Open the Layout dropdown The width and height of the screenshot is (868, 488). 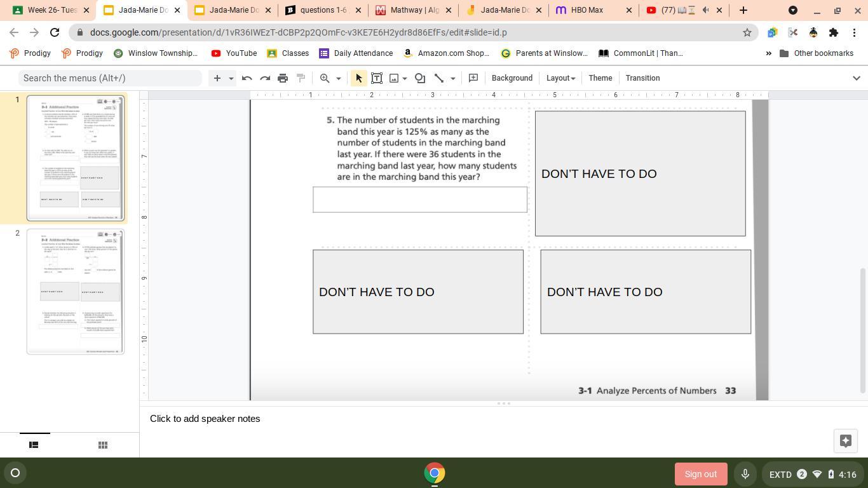560,78
